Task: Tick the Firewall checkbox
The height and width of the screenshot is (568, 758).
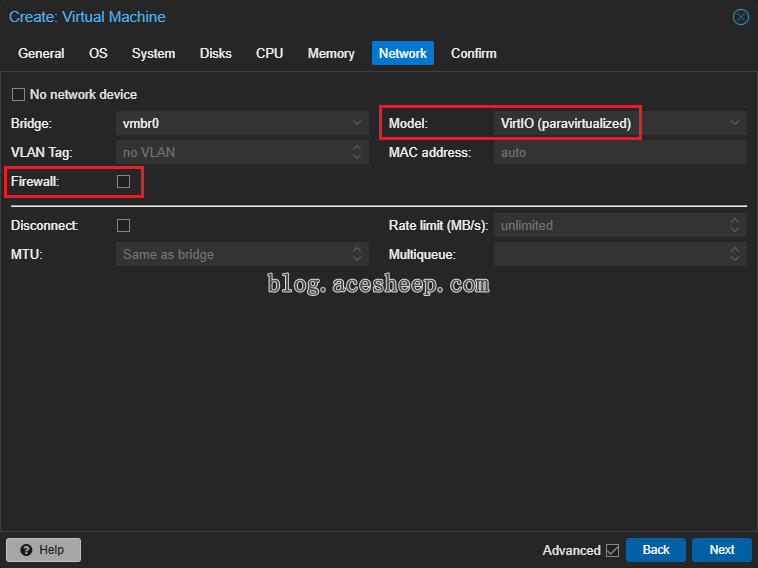Action: (123, 181)
